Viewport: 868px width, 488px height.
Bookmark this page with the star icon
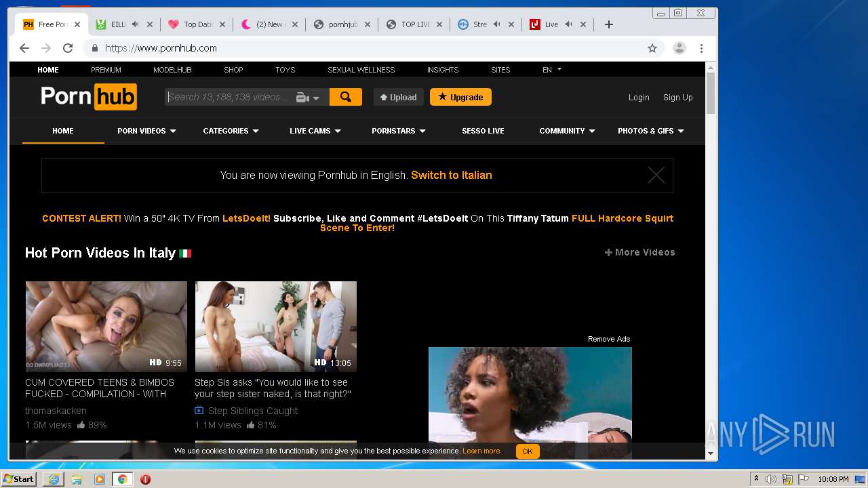click(652, 48)
